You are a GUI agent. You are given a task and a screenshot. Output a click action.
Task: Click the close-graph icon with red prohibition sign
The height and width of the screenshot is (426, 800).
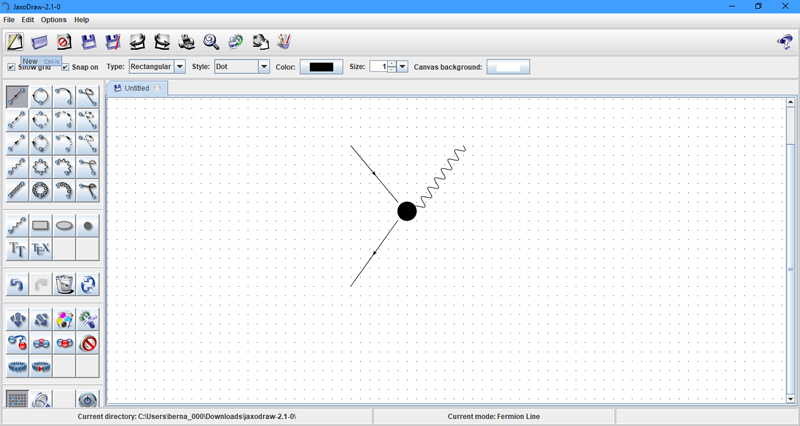click(x=64, y=42)
